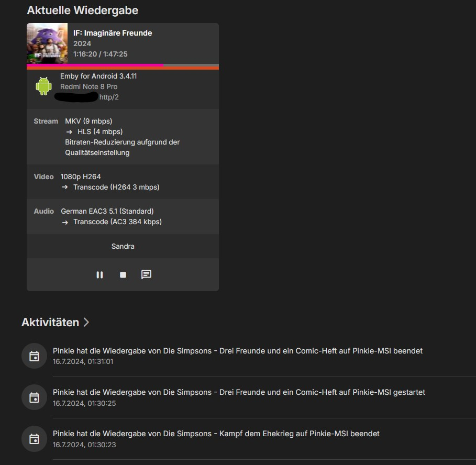Click the HLS (4 mbps) stream target

click(100, 132)
